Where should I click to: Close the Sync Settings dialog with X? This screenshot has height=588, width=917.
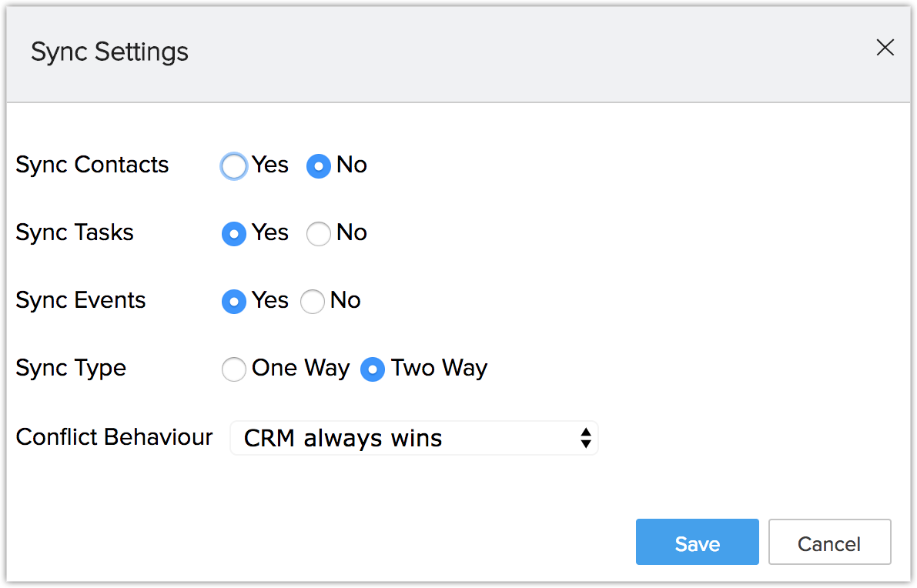pos(885,48)
